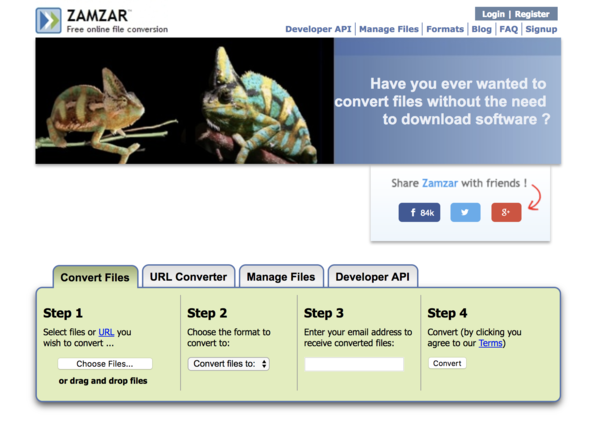Click the Signup link
Image resolution: width=600 pixels, height=422 pixels.
pyautogui.click(x=541, y=29)
